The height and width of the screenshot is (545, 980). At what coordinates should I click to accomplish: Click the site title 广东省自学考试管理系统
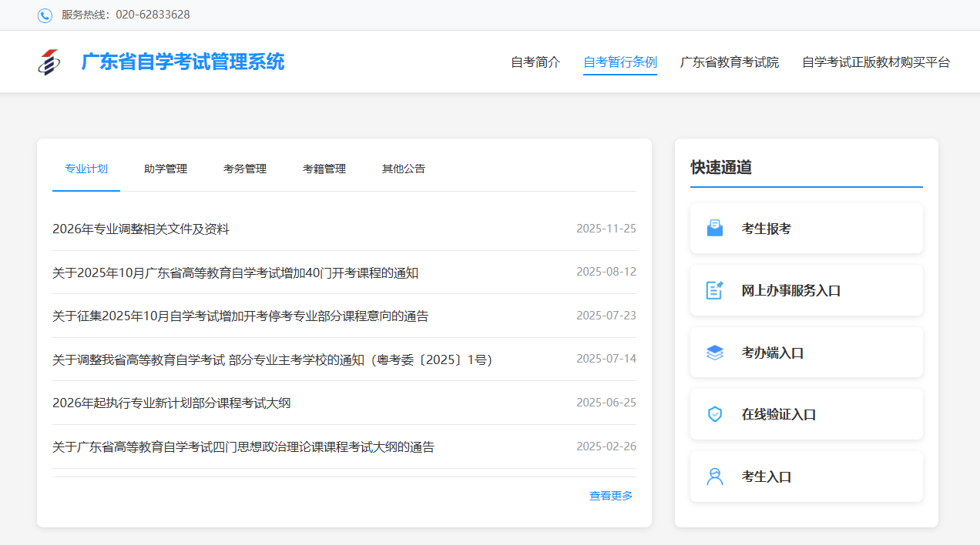(183, 62)
